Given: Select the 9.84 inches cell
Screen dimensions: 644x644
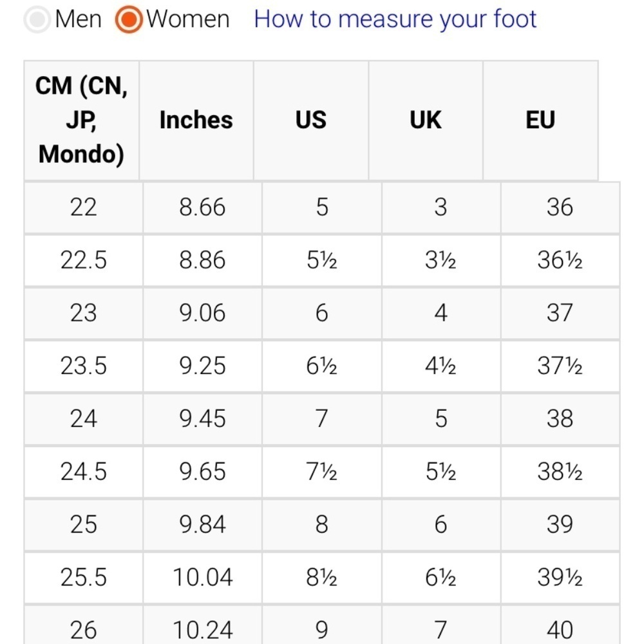Looking at the screenshot, I should [202, 524].
